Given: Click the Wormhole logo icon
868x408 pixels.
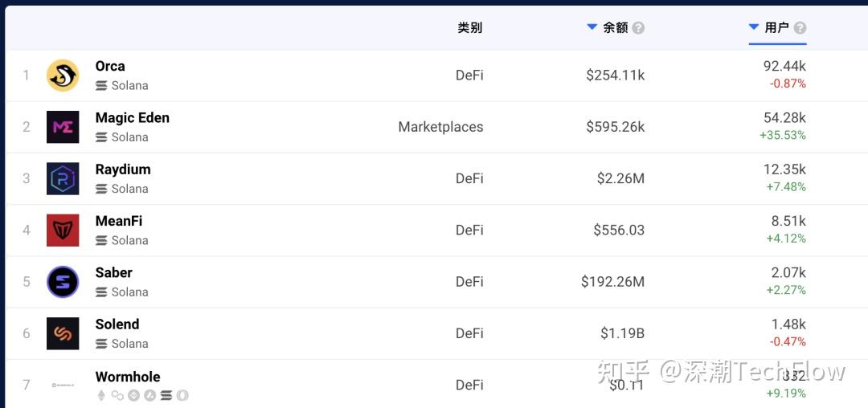Looking at the screenshot, I should pyautogui.click(x=63, y=385).
